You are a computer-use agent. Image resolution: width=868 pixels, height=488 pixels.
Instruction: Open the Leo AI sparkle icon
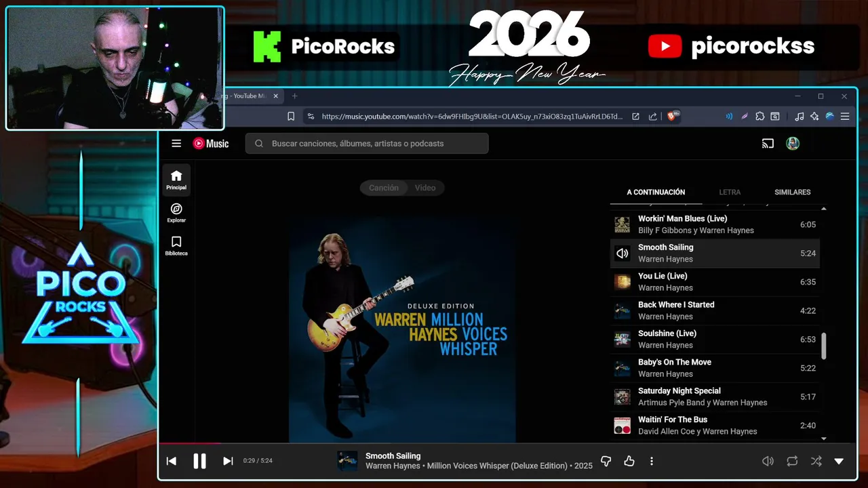814,117
